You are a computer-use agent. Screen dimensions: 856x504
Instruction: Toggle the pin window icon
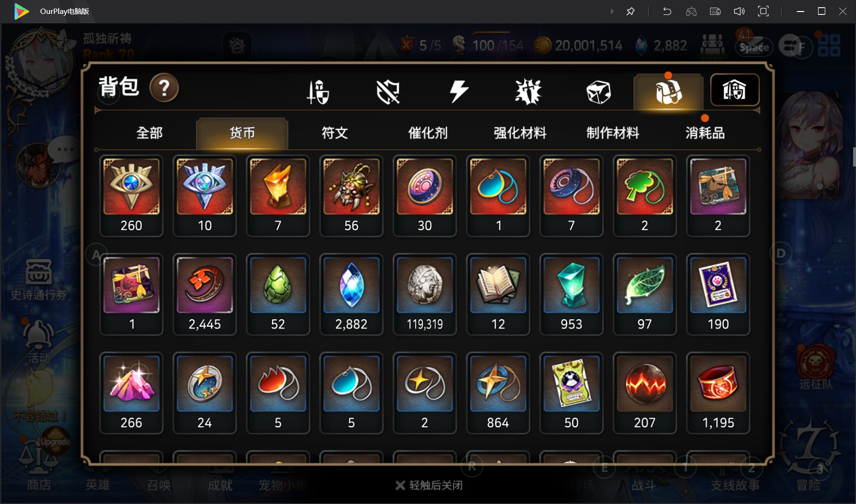(630, 12)
